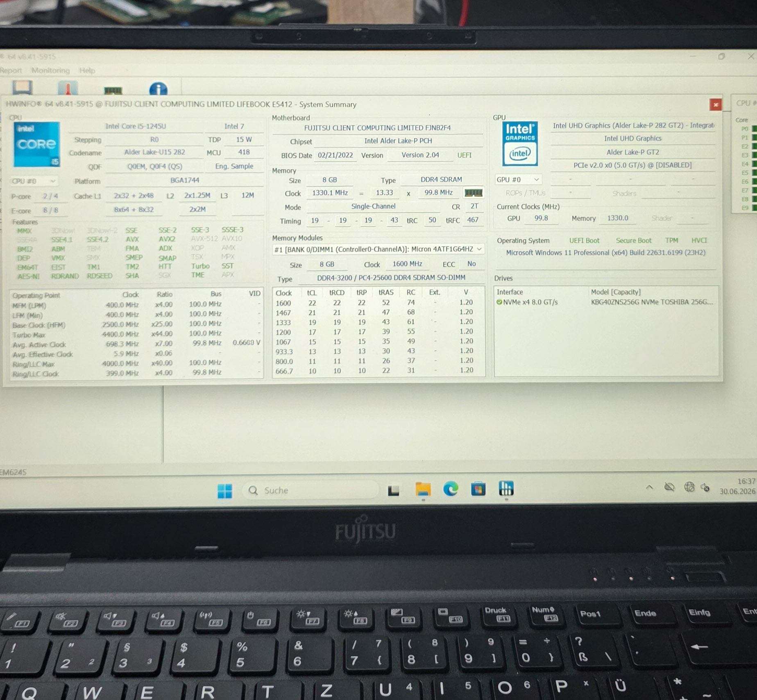This screenshot has width=757, height=700.
Task: Click the L3 cache value 12M
Action: point(247,195)
